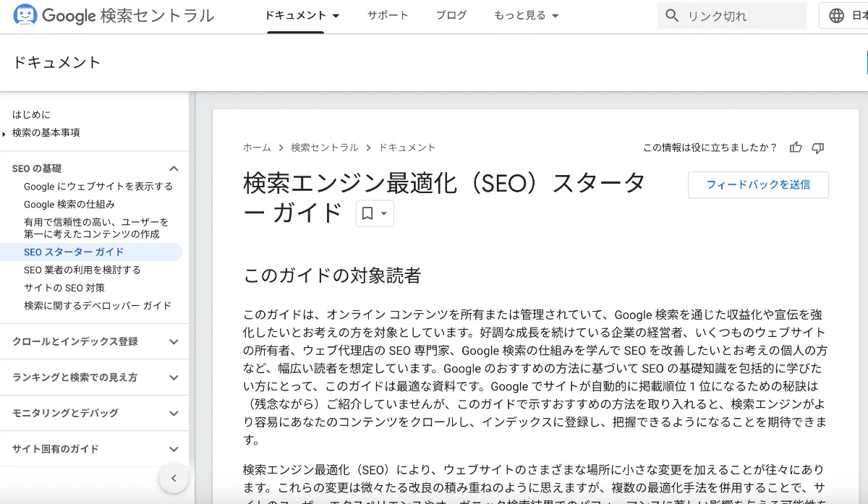
Task: Click the フィードバックを送信 button
Action: [758, 184]
